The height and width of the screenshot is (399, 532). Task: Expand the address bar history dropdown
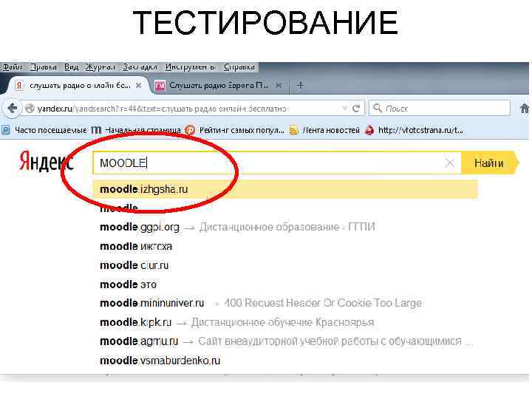click(x=345, y=109)
